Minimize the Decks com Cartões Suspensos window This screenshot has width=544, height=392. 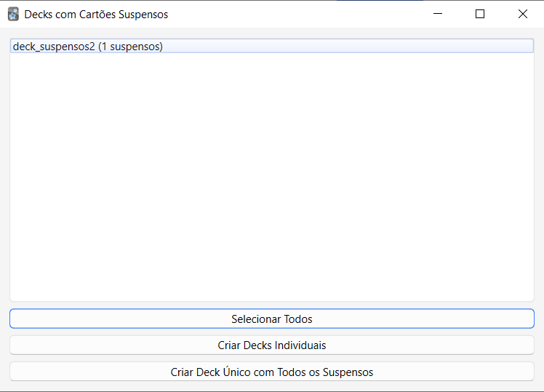pos(438,14)
